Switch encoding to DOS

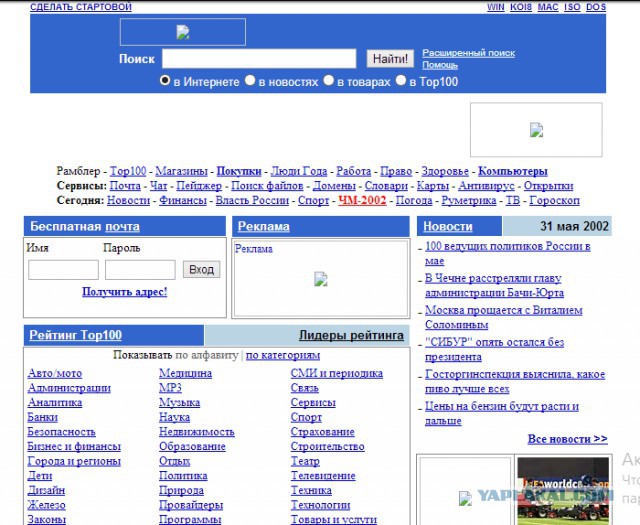coord(596,7)
